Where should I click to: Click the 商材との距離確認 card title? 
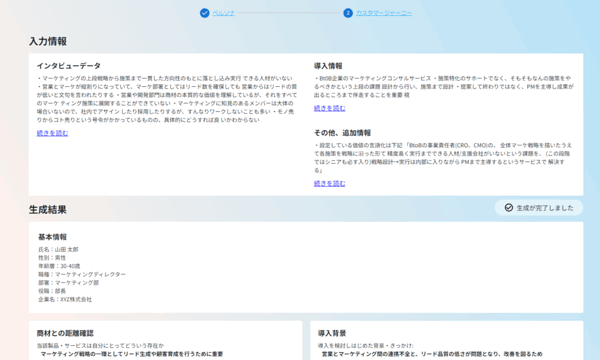65,333
